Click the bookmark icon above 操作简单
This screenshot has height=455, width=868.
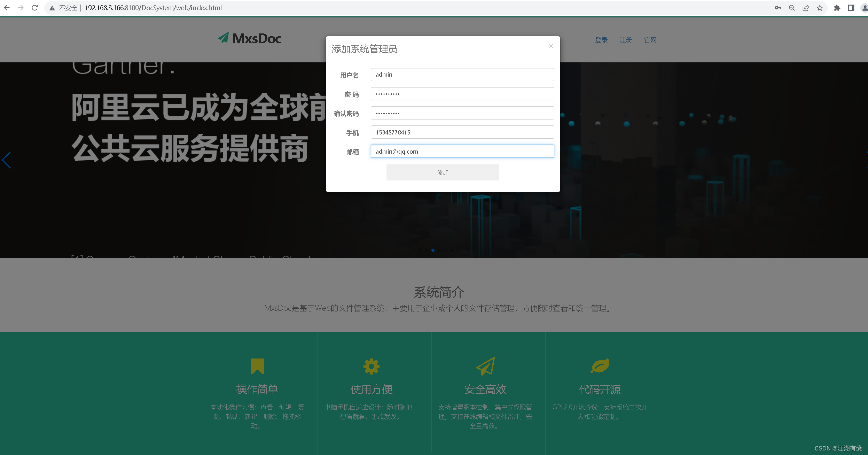257,366
